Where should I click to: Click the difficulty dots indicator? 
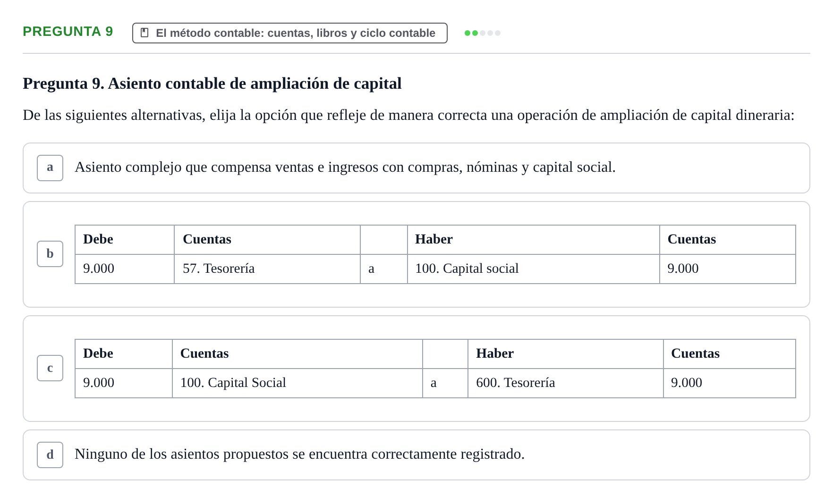(x=482, y=33)
